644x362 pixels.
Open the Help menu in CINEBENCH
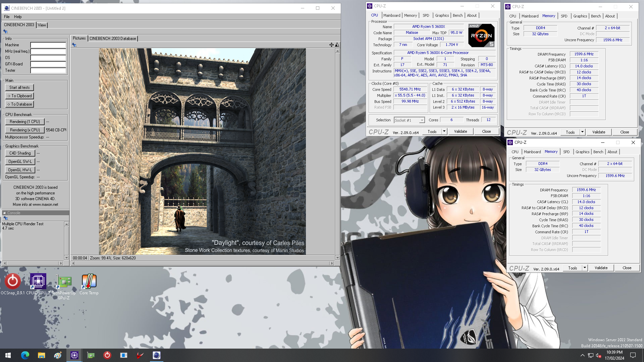tap(18, 17)
